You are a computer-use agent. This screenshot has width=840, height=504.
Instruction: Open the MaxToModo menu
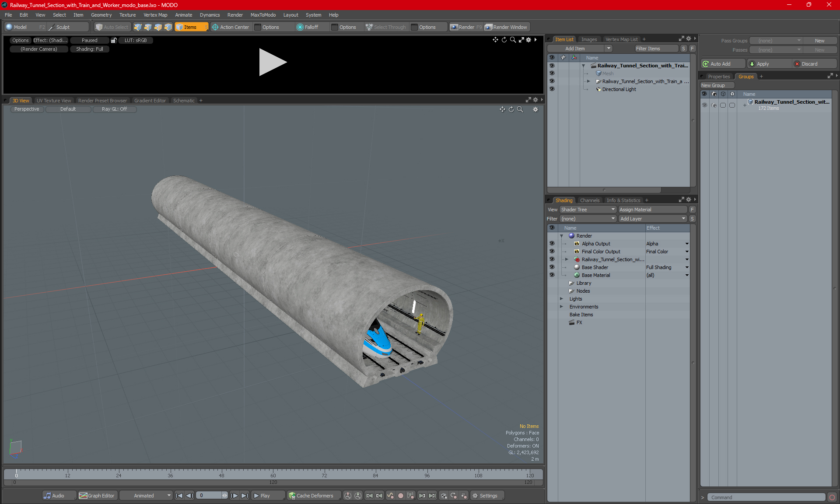click(263, 15)
